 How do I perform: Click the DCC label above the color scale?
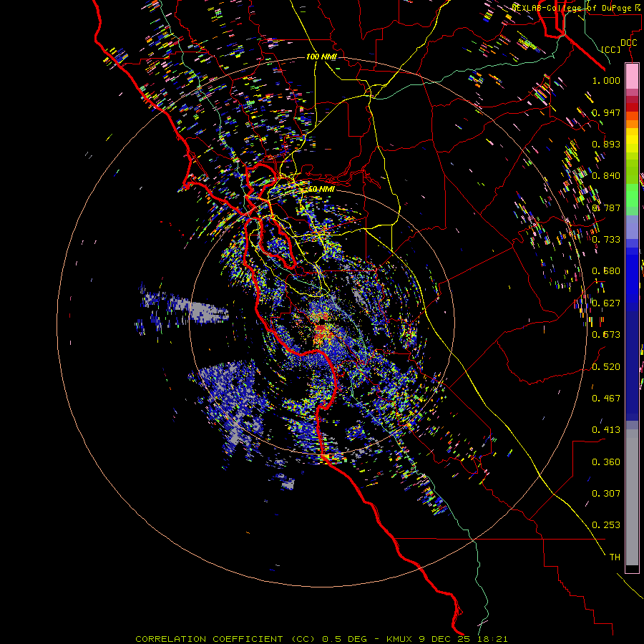pyautogui.click(x=628, y=43)
